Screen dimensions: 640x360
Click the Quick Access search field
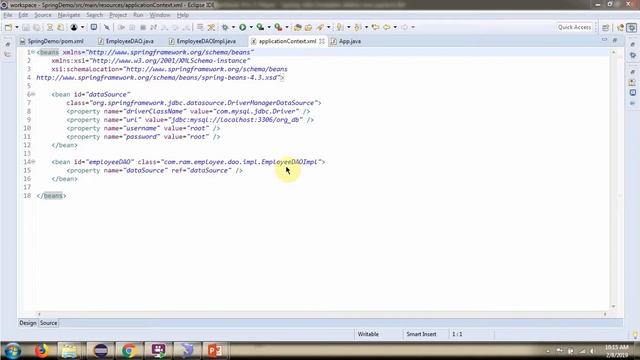[574, 27]
